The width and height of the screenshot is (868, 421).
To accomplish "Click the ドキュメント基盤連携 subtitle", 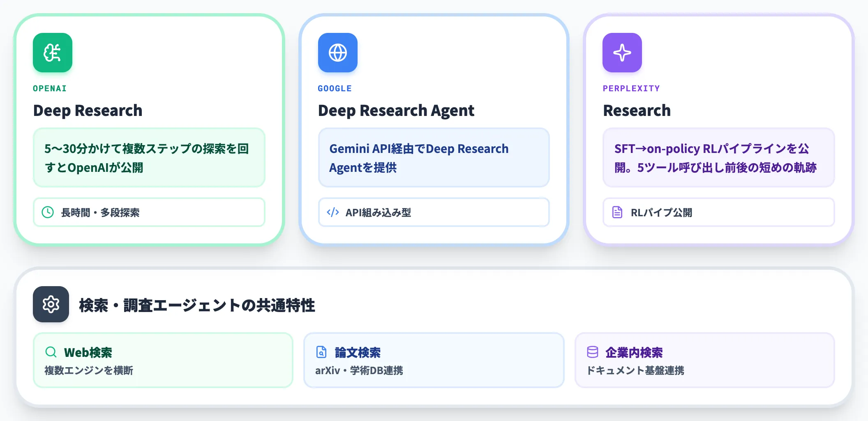I will pyautogui.click(x=635, y=370).
